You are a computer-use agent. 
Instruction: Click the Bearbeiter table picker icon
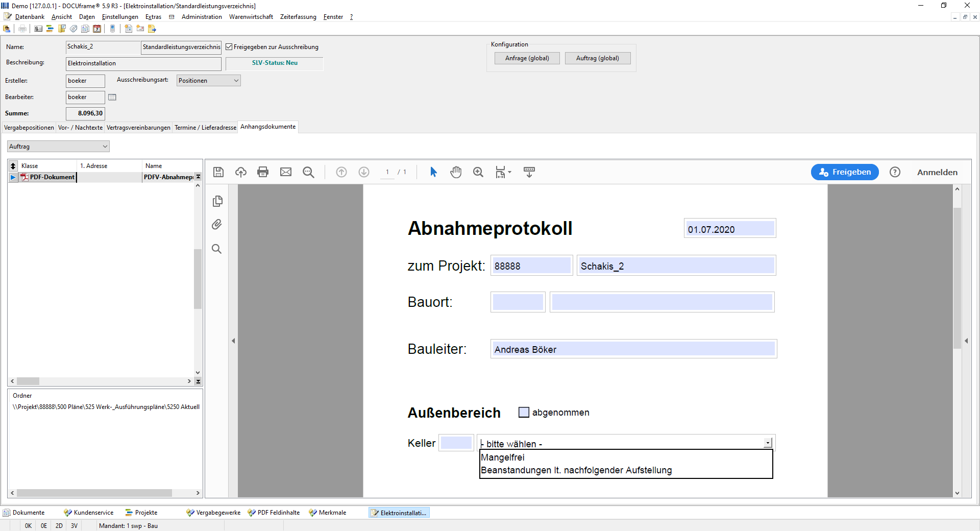(x=112, y=97)
